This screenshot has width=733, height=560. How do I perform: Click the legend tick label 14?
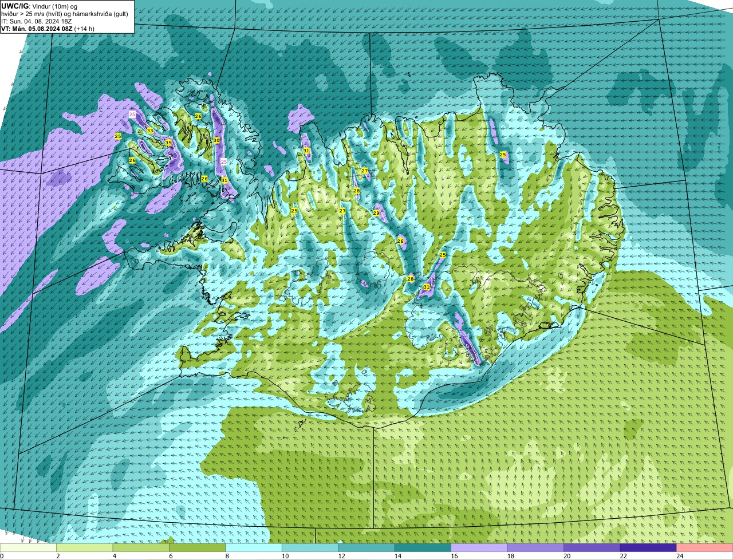[x=397, y=556]
